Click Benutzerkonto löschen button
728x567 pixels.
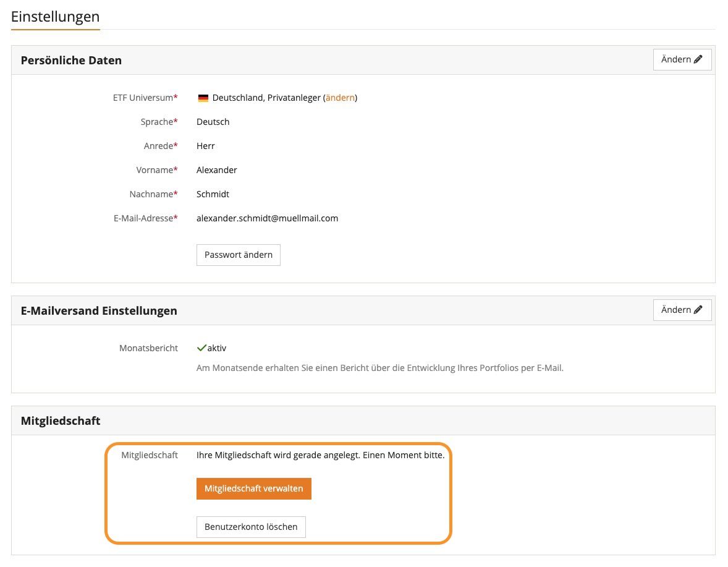[251, 527]
